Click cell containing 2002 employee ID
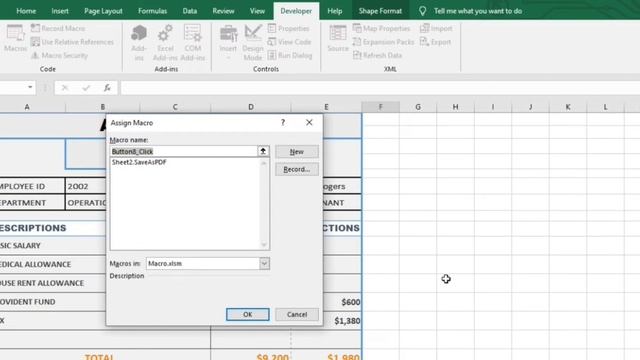This screenshot has height=360, width=640. coord(85,186)
